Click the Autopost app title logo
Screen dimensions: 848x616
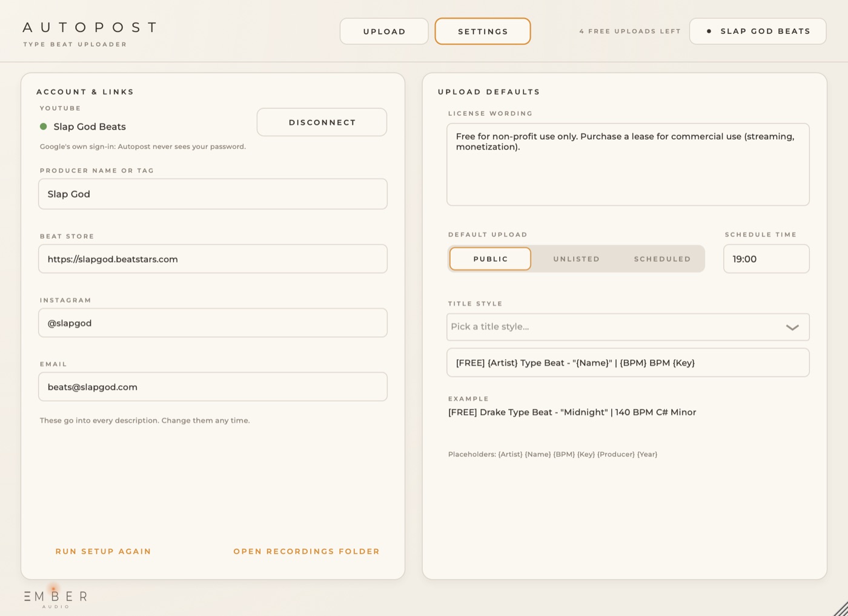pos(90,28)
